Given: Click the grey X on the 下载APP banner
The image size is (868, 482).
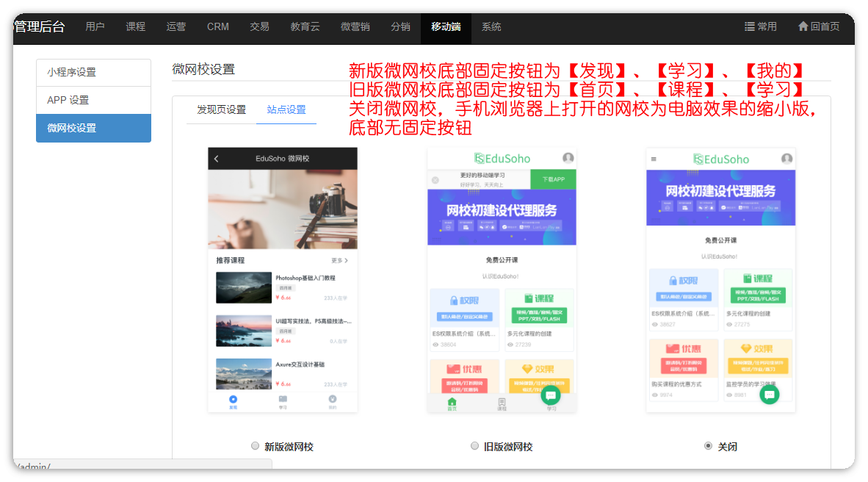Looking at the screenshot, I should (435, 180).
